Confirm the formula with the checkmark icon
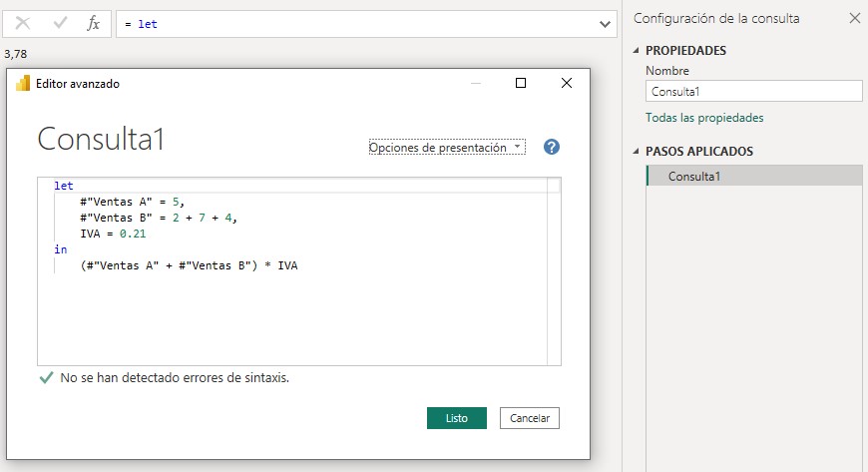This screenshot has width=868, height=472. tap(60, 23)
